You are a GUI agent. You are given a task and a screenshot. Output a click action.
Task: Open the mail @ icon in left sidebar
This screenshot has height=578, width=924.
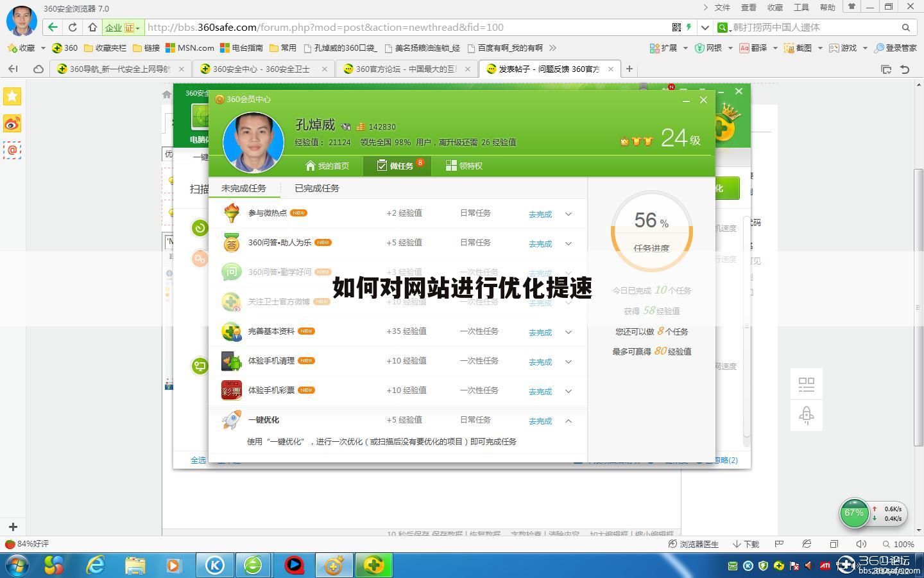tap(12, 150)
